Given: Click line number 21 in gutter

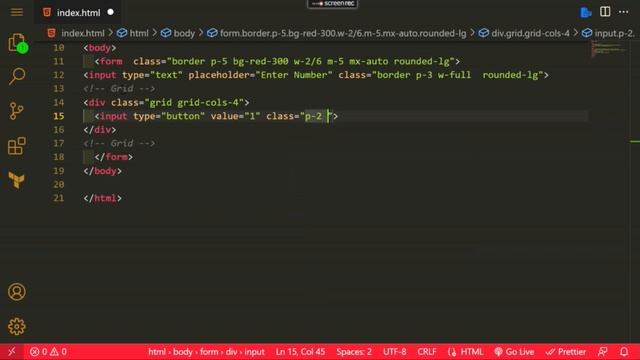Looking at the screenshot, I should pyautogui.click(x=59, y=198).
